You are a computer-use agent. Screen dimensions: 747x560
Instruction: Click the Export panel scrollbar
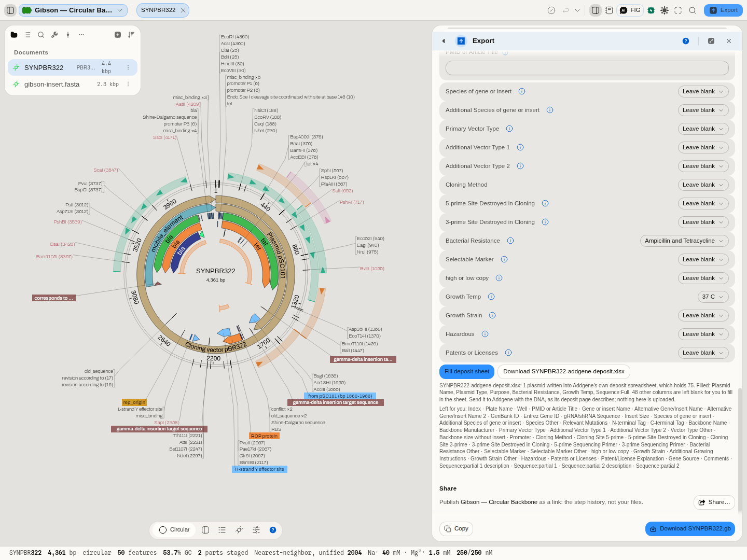pyautogui.click(x=740, y=450)
